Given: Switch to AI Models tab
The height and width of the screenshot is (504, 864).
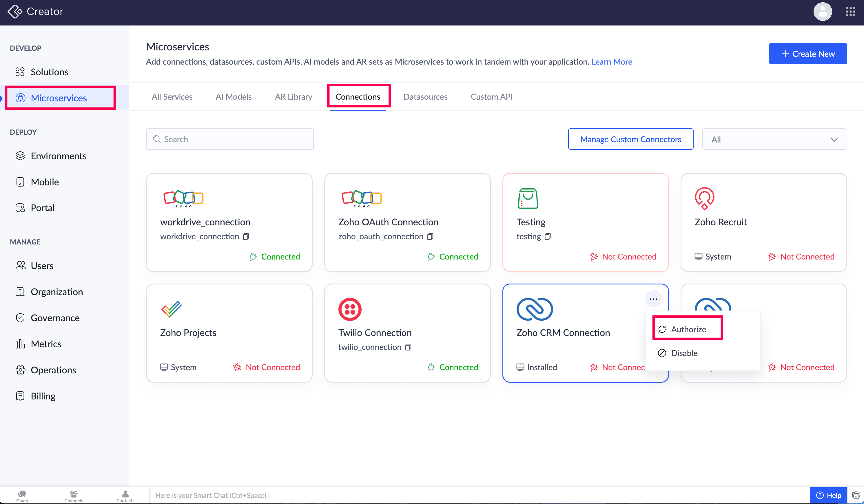Looking at the screenshot, I should tap(234, 97).
